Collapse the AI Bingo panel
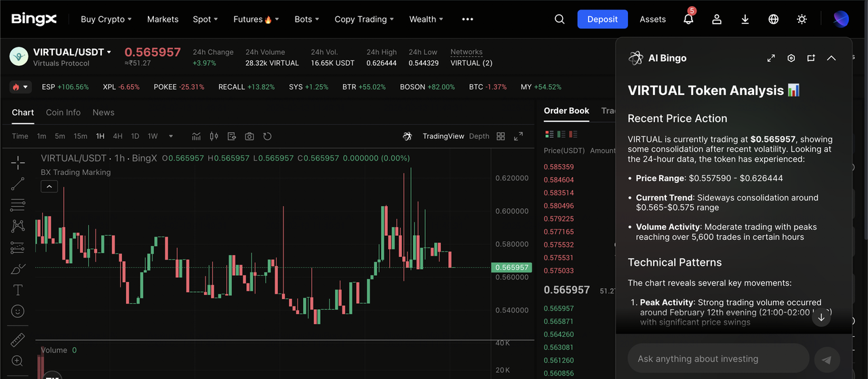The height and width of the screenshot is (379, 868). 831,58
